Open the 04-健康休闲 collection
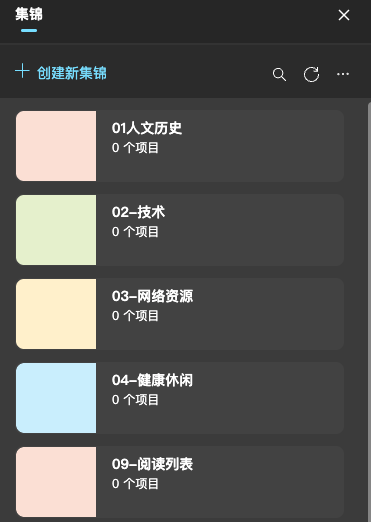Viewport: 371px width, 522px height. coord(180,398)
